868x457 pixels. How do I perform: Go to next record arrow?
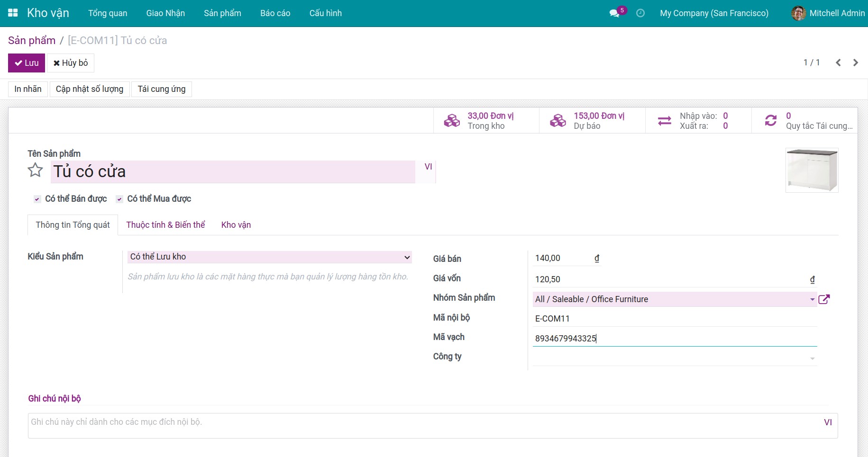(856, 63)
